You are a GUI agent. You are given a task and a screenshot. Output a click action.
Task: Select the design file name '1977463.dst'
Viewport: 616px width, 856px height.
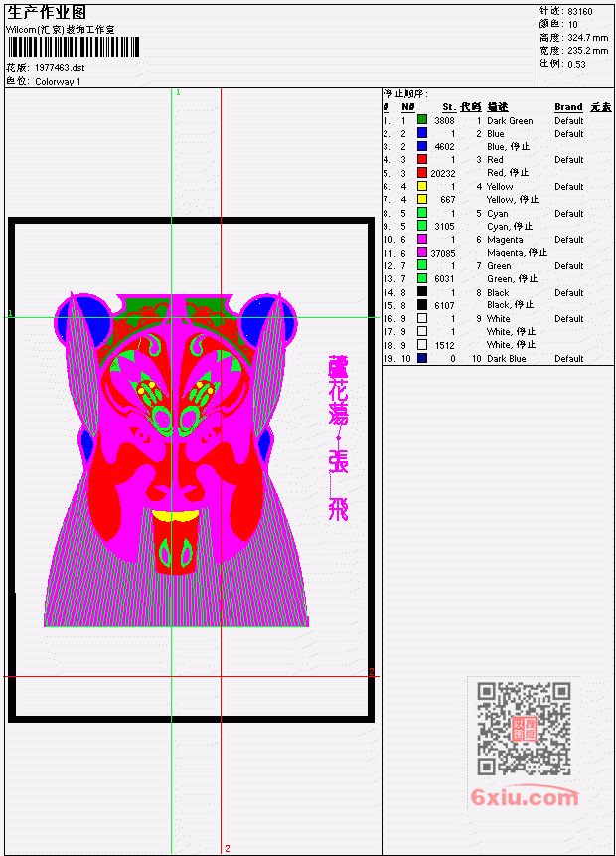pos(60,68)
